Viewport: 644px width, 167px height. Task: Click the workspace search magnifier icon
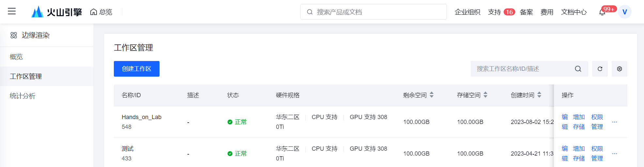578,69
